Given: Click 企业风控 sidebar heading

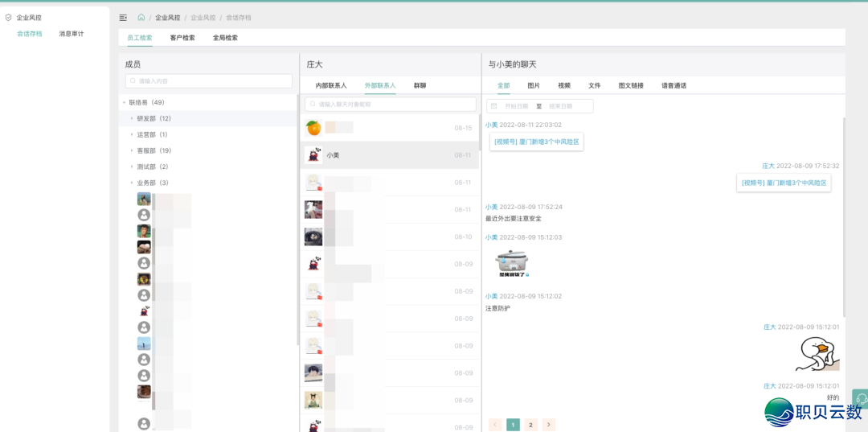Looking at the screenshot, I should pyautogui.click(x=29, y=18).
